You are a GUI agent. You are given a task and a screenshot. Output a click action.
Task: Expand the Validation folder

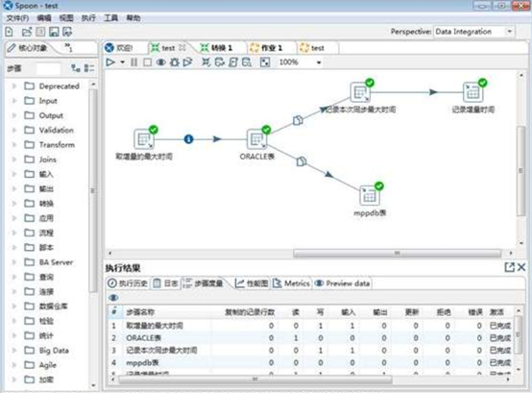(x=14, y=130)
